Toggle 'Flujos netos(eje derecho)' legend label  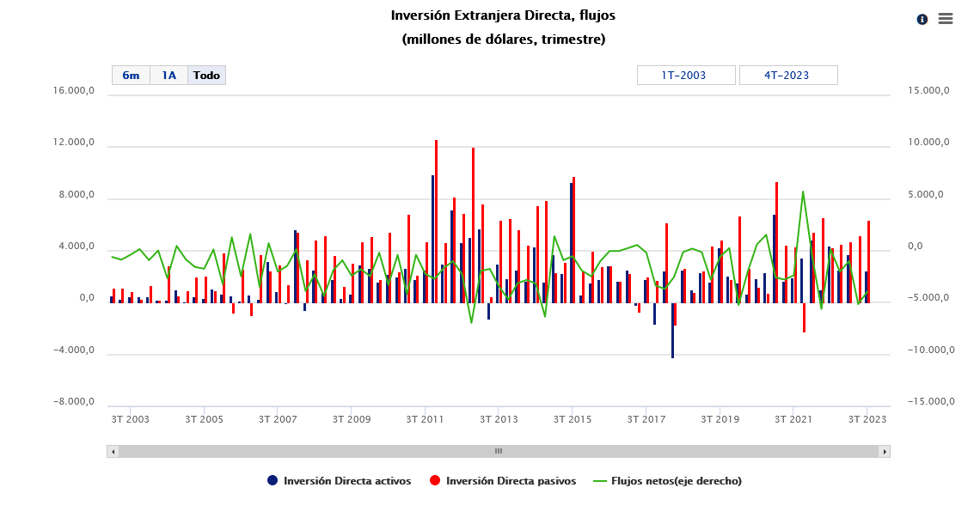[676, 481]
